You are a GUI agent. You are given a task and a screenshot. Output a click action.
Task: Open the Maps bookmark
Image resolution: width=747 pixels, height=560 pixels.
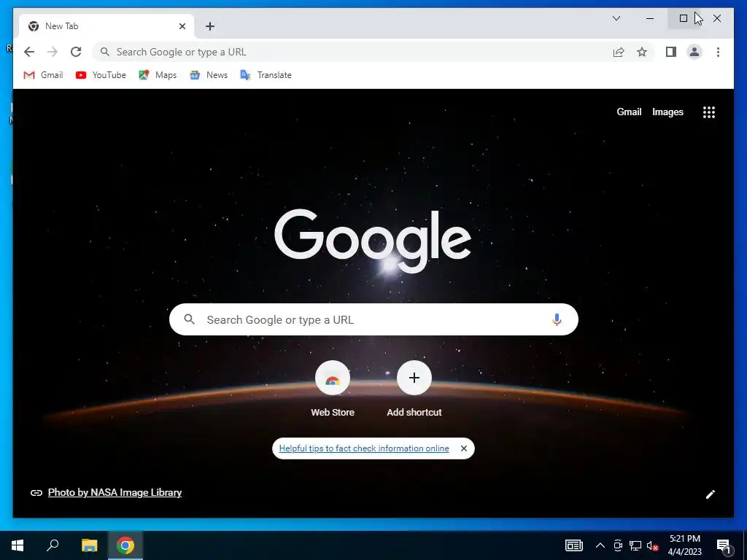[x=158, y=75]
